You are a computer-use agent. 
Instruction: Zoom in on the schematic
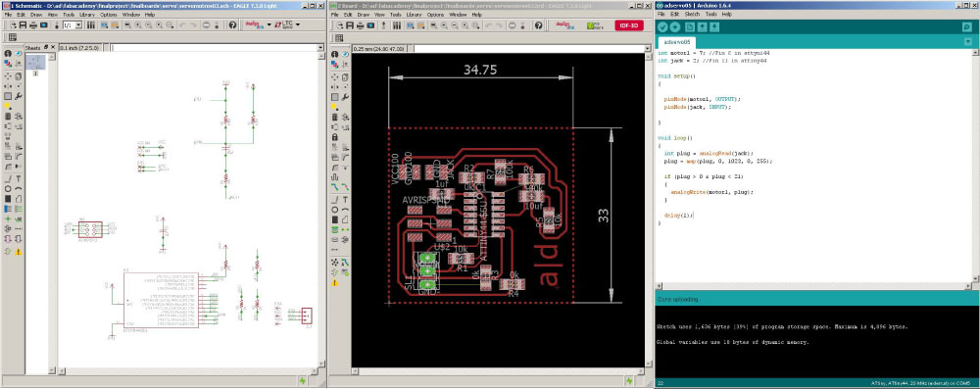137,25
